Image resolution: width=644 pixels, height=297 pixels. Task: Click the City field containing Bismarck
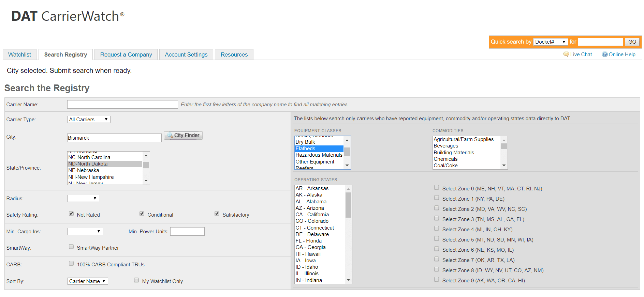114,138
